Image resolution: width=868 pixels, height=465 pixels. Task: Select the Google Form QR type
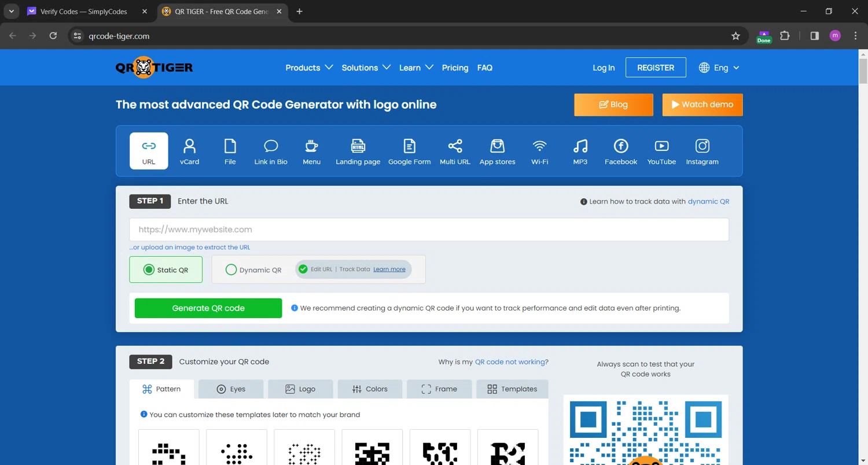click(x=410, y=152)
